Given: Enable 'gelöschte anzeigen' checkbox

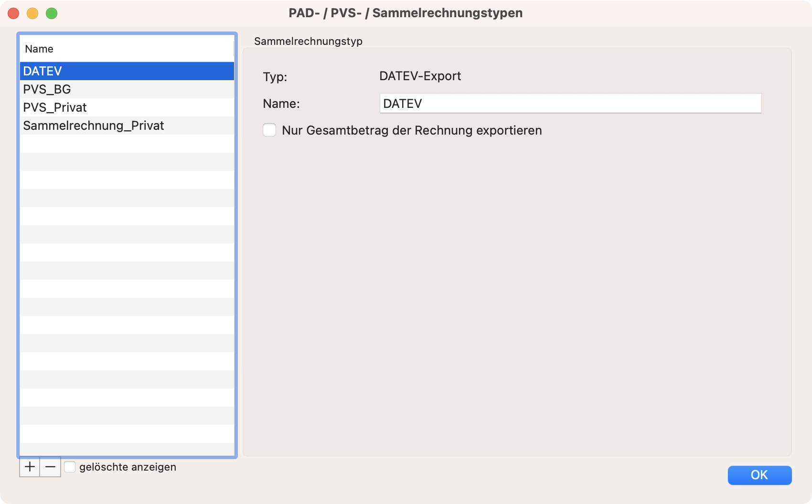Looking at the screenshot, I should [x=70, y=467].
